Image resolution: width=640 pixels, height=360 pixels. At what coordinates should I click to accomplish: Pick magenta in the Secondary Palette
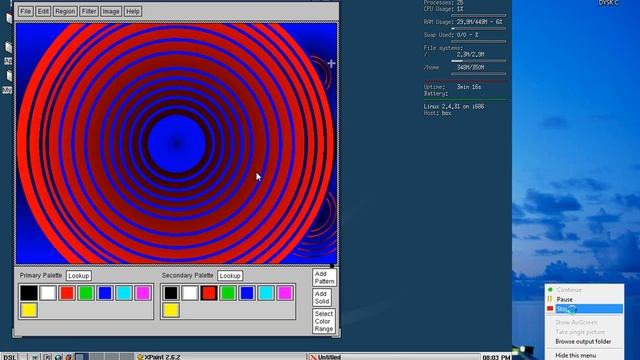point(285,293)
